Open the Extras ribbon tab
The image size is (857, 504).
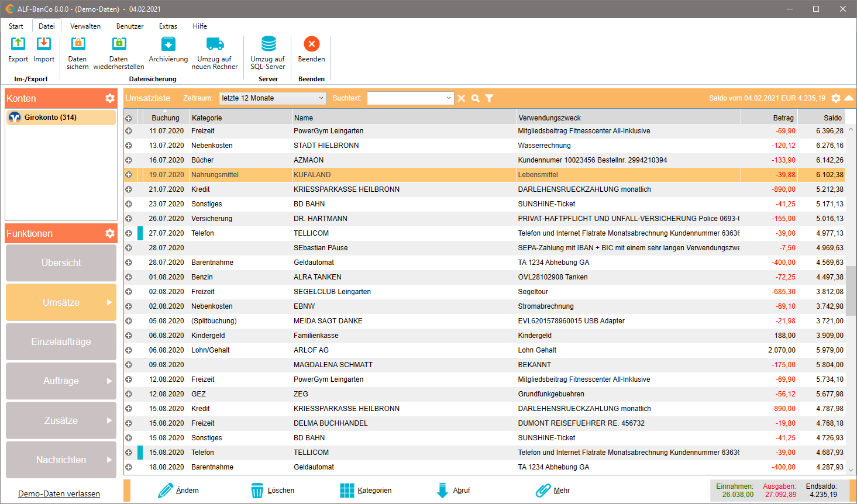168,26
